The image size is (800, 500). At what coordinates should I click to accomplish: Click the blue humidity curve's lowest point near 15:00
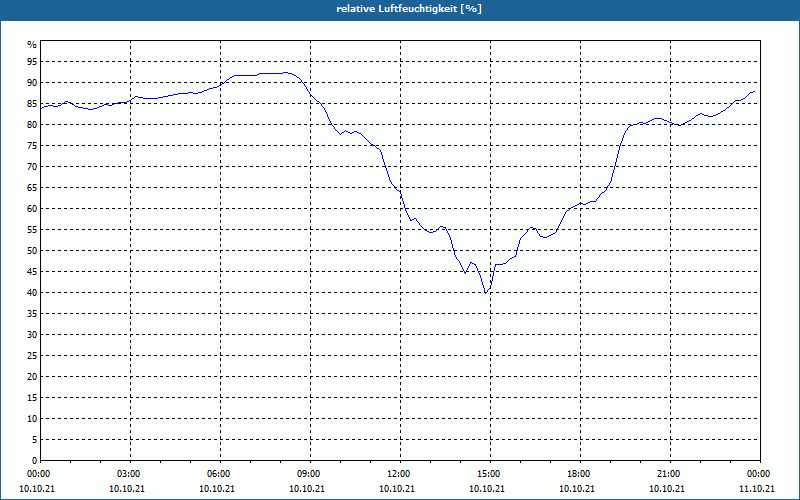[486, 293]
